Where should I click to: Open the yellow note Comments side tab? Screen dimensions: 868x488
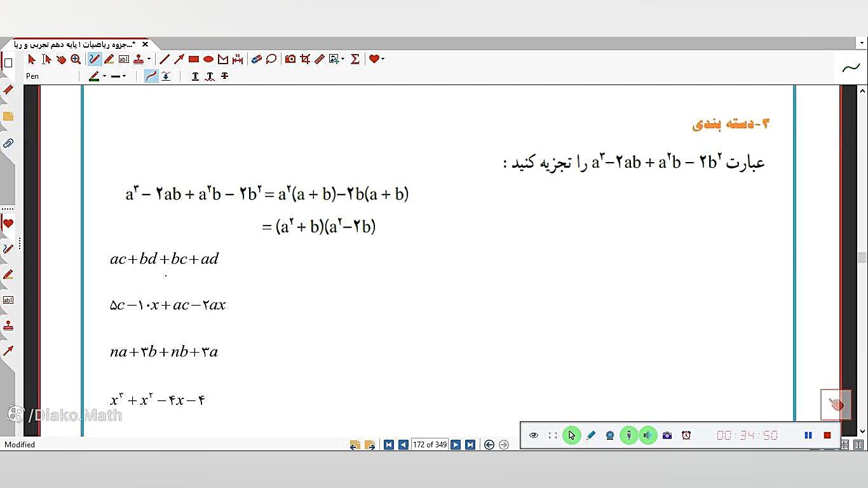8,117
